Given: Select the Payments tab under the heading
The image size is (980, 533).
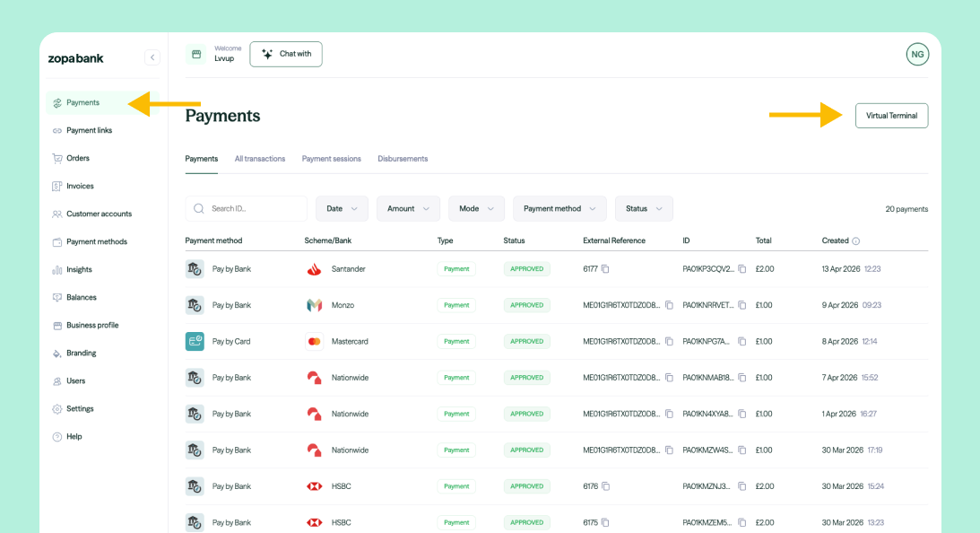Looking at the screenshot, I should [201, 159].
